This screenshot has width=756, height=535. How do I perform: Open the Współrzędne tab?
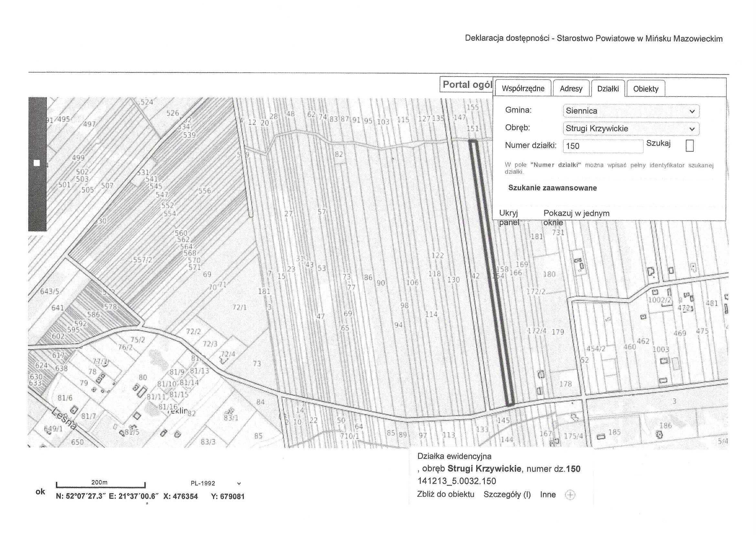pyautogui.click(x=523, y=88)
